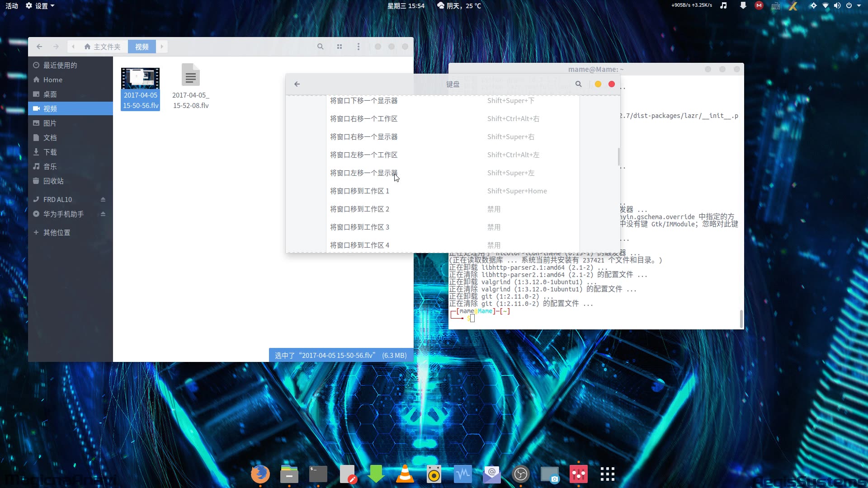This screenshot has height=488, width=868.
Task: Open file manager three-dot menu
Action: [358, 47]
